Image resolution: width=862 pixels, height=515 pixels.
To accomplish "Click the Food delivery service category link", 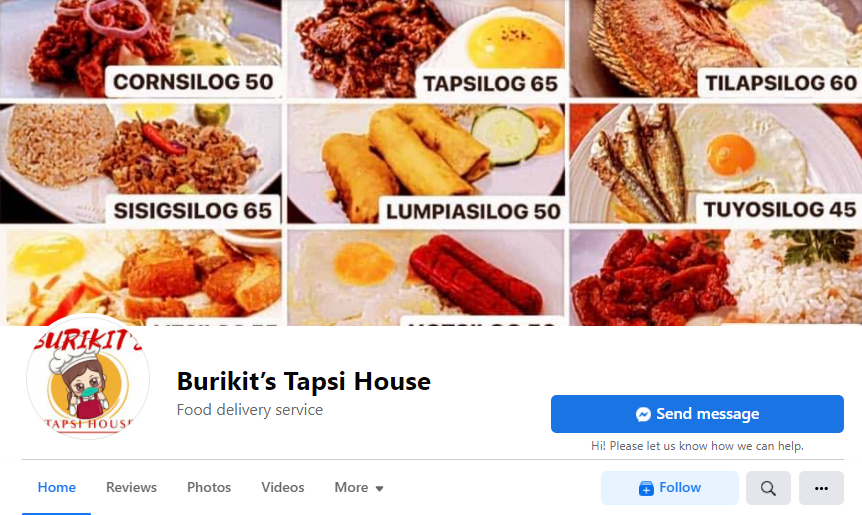I will (x=250, y=410).
